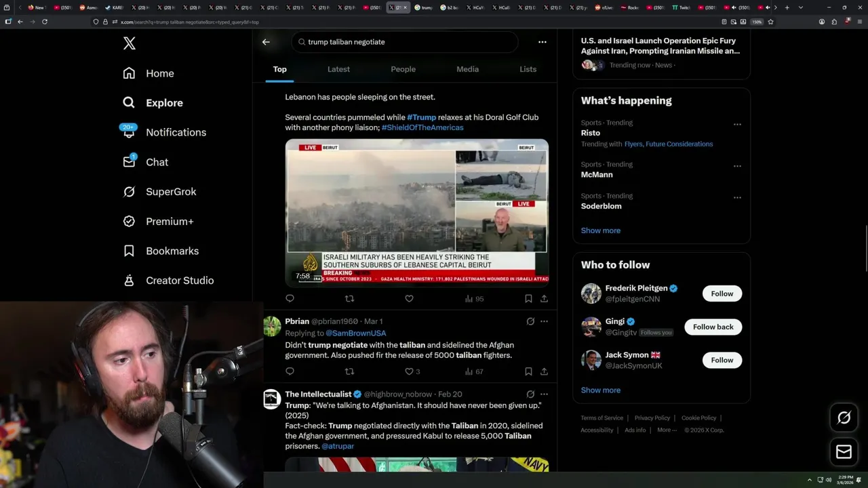Open more menu on Intellectualist post
The height and width of the screenshot is (488, 868).
point(544,394)
